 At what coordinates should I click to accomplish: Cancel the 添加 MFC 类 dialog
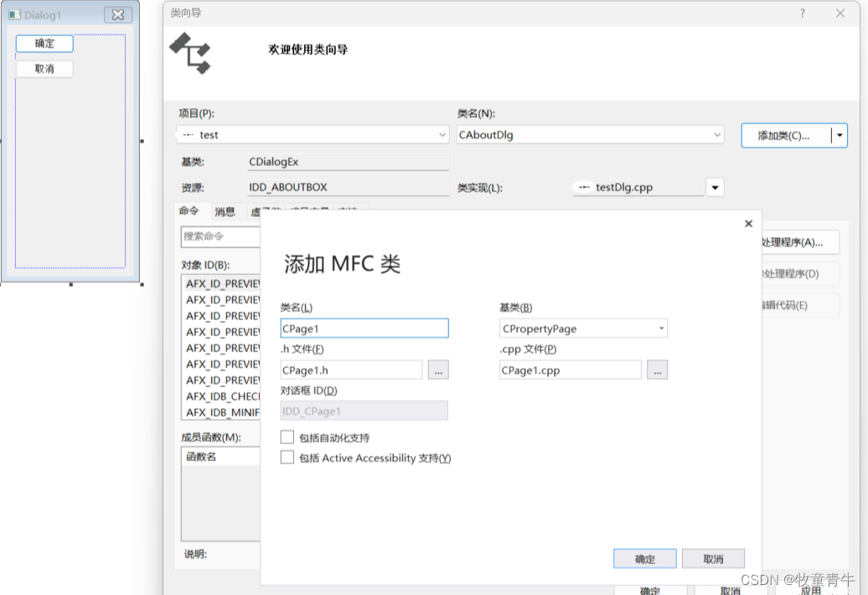[713, 559]
